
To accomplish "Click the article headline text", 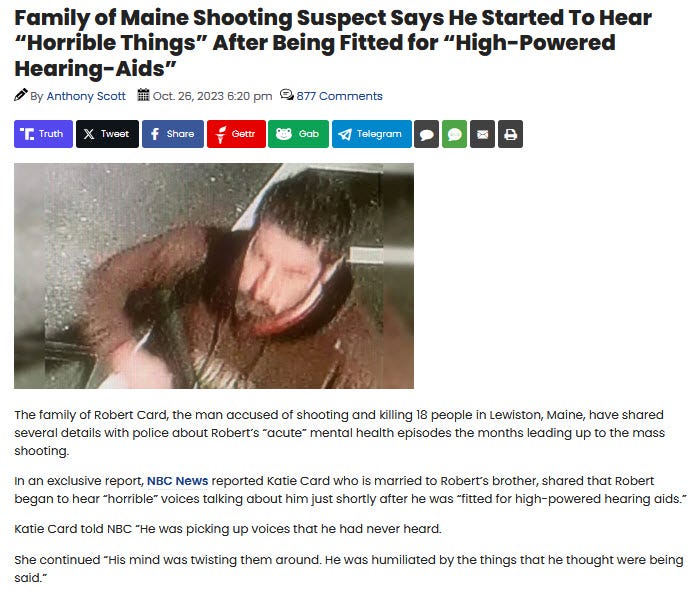I will 332,43.
